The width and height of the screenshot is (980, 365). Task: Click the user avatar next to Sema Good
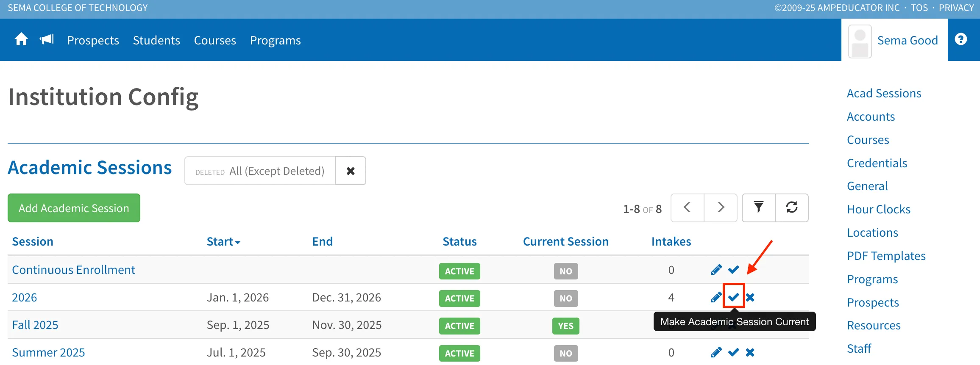860,41
